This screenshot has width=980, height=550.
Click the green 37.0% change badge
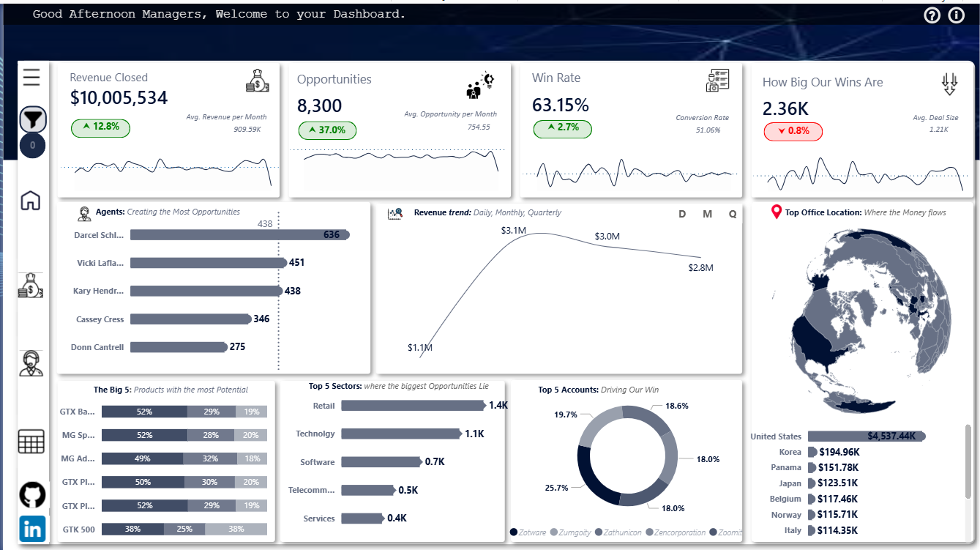[327, 131]
